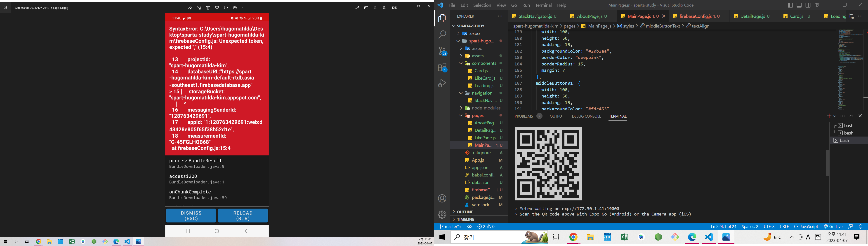
Task: Open the terminal panel more actions menu
Action: coord(843,116)
